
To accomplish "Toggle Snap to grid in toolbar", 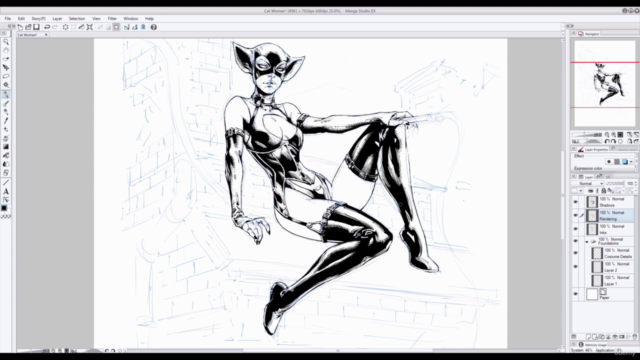I will pos(143,27).
